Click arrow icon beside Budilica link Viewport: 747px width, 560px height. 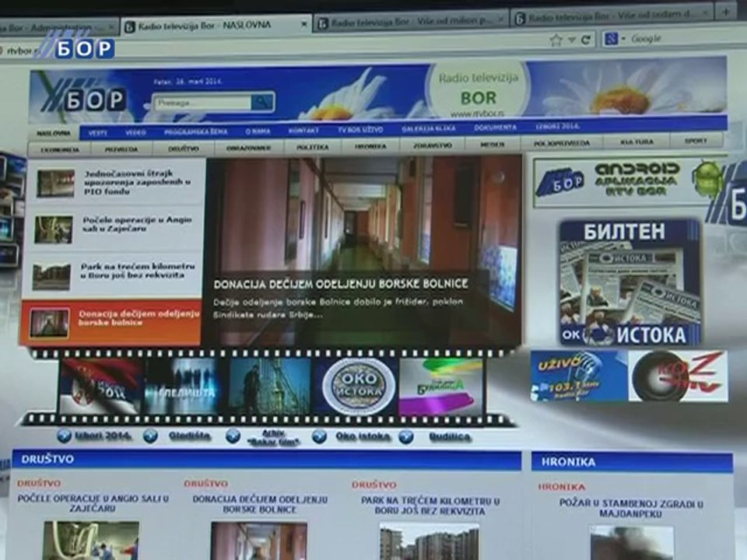[406, 436]
